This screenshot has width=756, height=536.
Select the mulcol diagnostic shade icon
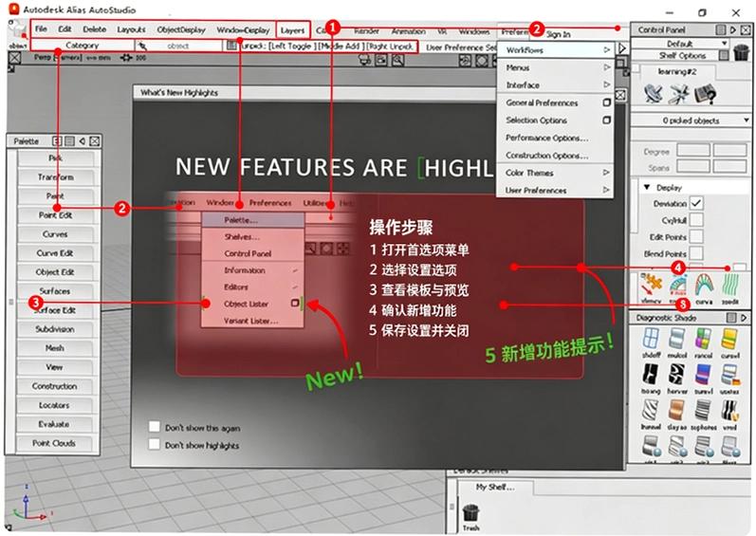(x=677, y=339)
